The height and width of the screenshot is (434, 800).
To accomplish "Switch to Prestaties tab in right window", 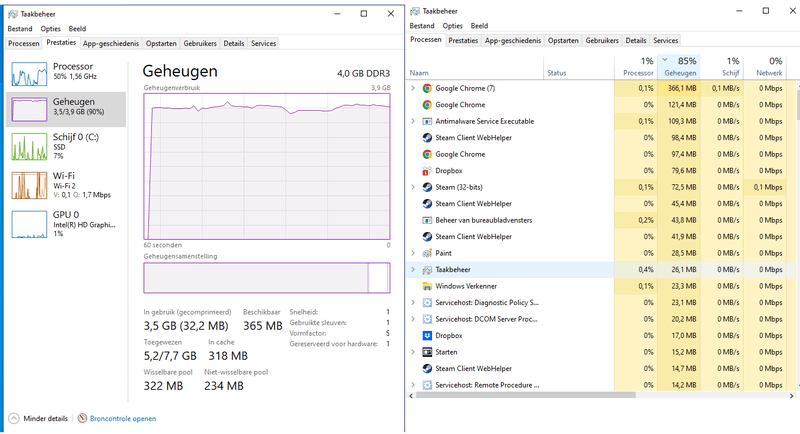I will [x=463, y=40].
